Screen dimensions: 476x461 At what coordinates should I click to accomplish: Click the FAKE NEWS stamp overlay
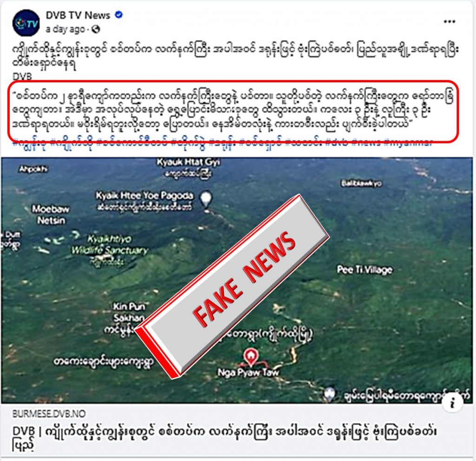(232, 286)
